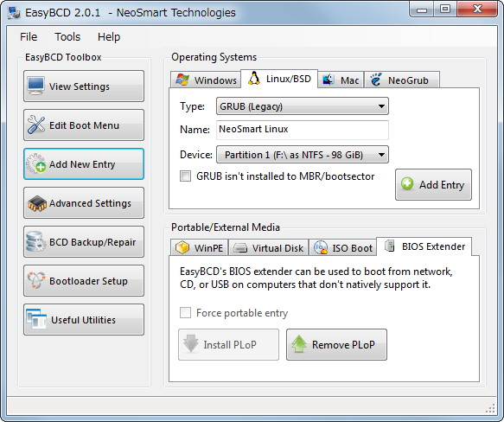The image size is (504, 422).
Task: Click the EasyBCD title bar app icon
Action: (x=14, y=13)
